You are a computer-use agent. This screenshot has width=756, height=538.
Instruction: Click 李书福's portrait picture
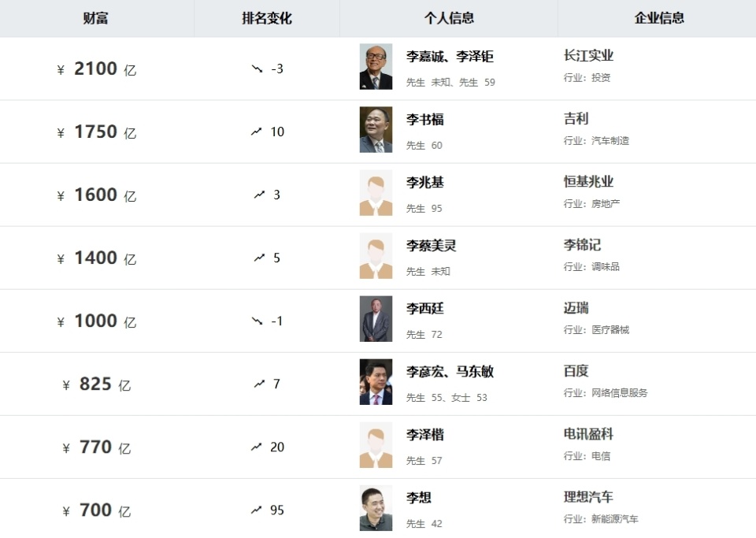click(x=376, y=130)
